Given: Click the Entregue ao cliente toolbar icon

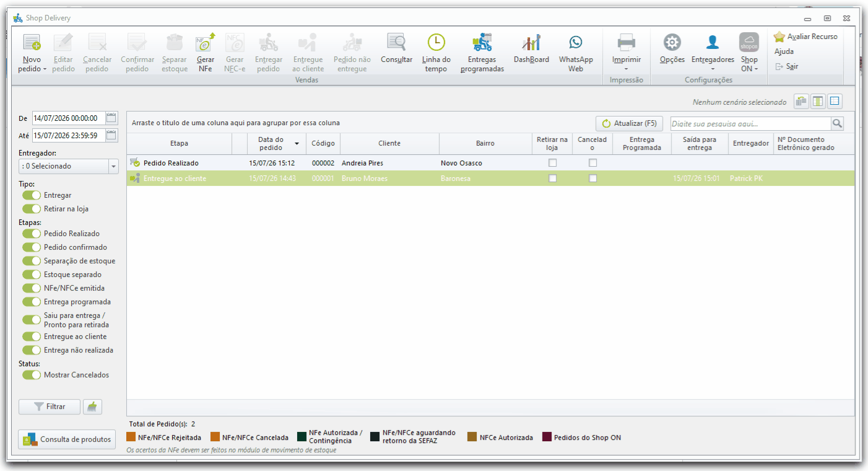Looking at the screenshot, I should pos(308,42).
